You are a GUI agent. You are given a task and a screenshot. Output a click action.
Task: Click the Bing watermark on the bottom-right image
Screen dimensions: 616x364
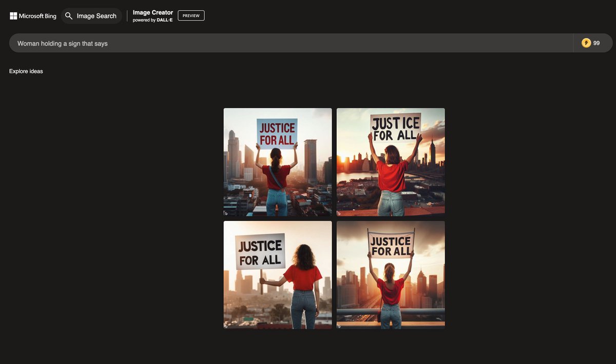click(x=339, y=326)
